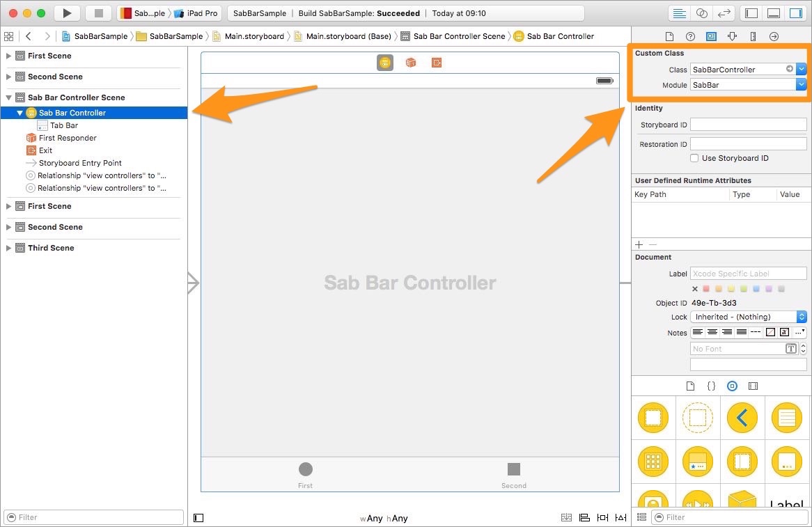Pick the Split View Controller library object
812x527 pixels.
pyautogui.click(x=742, y=462)
